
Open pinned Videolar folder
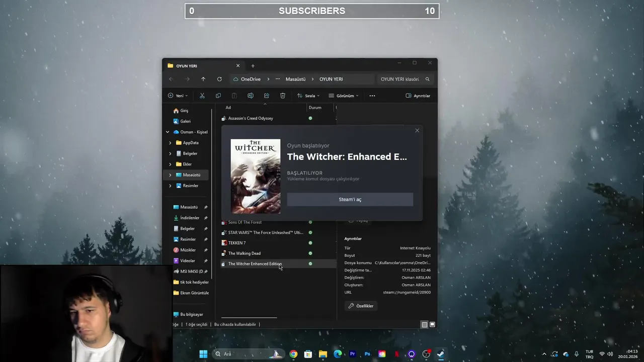(188, 261)
